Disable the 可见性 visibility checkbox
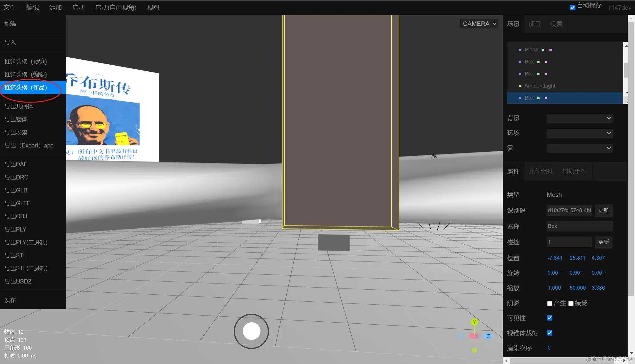 coord(549,318)
